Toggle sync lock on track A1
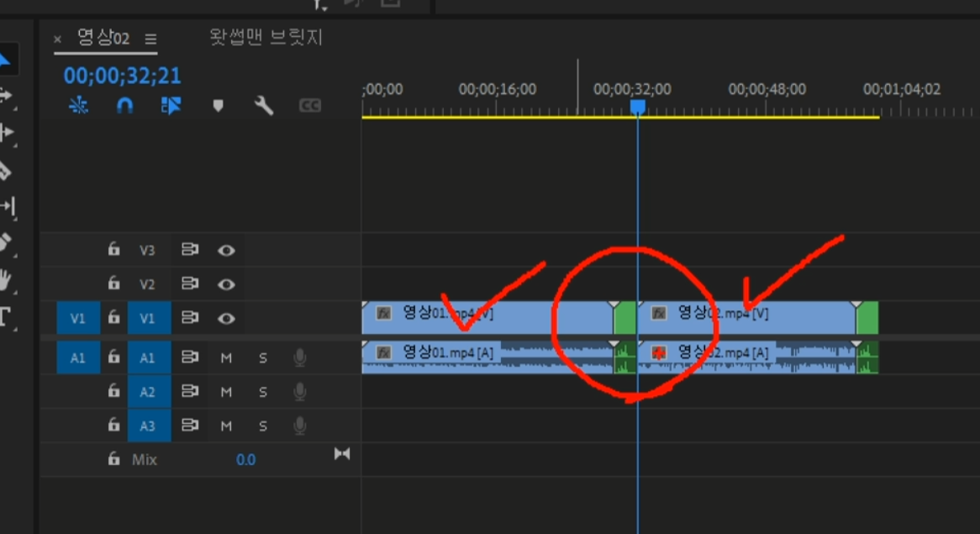This screenshot has height=534, width=980. click(189, 357)
